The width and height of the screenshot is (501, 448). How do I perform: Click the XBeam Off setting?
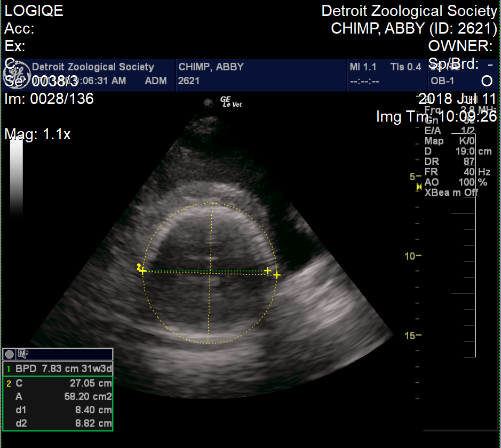click(x=451, y=193)
